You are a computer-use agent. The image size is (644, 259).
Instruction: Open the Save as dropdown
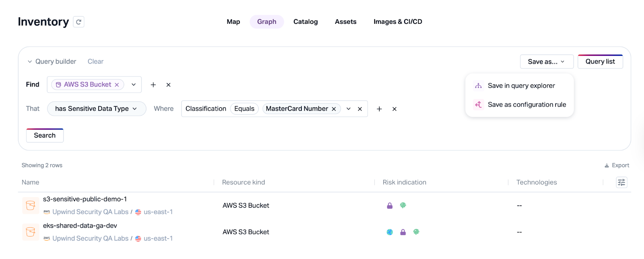coord(547,62)
